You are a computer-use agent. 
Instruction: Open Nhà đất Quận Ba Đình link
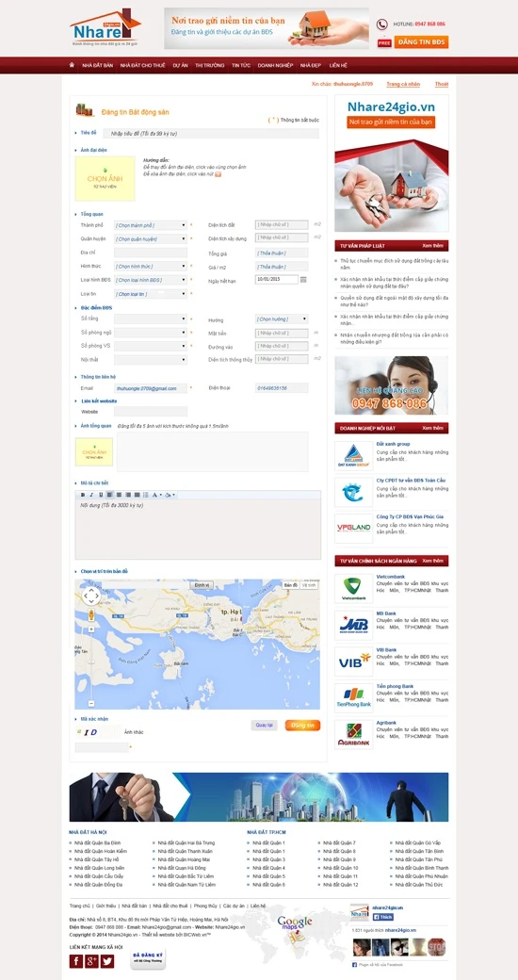click(98, 843)
